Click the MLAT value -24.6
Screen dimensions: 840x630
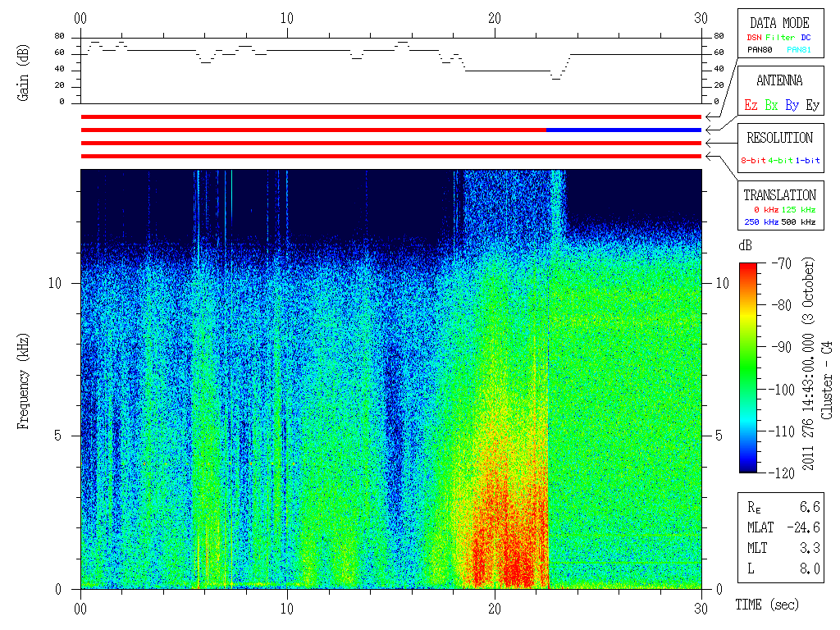(803, 527)
